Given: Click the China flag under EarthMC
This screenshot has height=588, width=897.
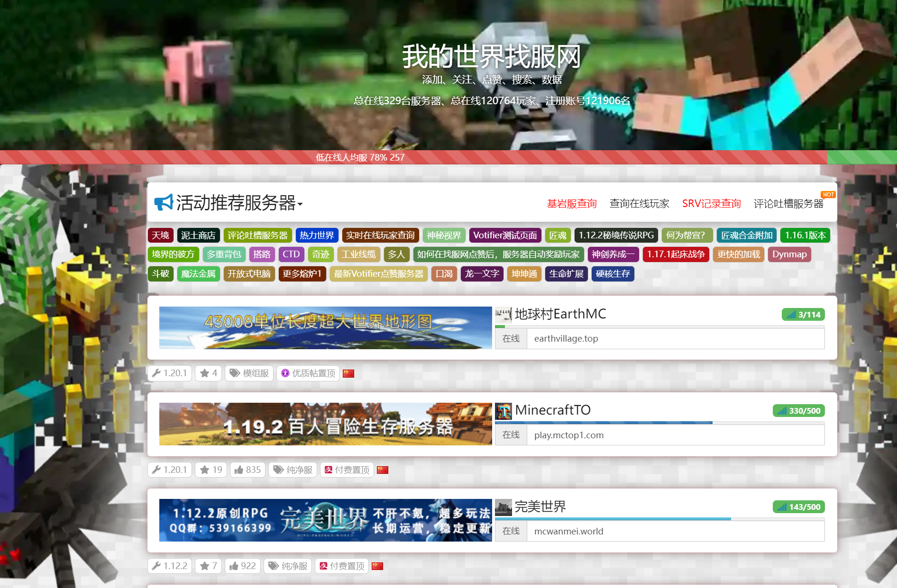Looking at the screenshot, I should (x=348, y=373).
